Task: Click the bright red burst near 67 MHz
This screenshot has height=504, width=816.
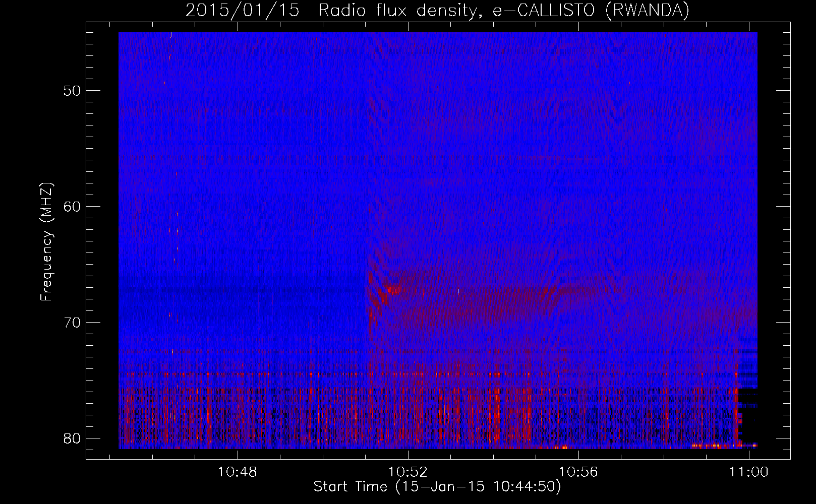Action: point(394,290)
